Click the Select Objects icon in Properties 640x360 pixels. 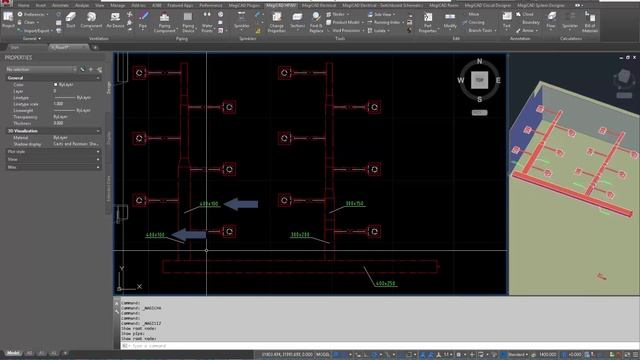point(91,69)
